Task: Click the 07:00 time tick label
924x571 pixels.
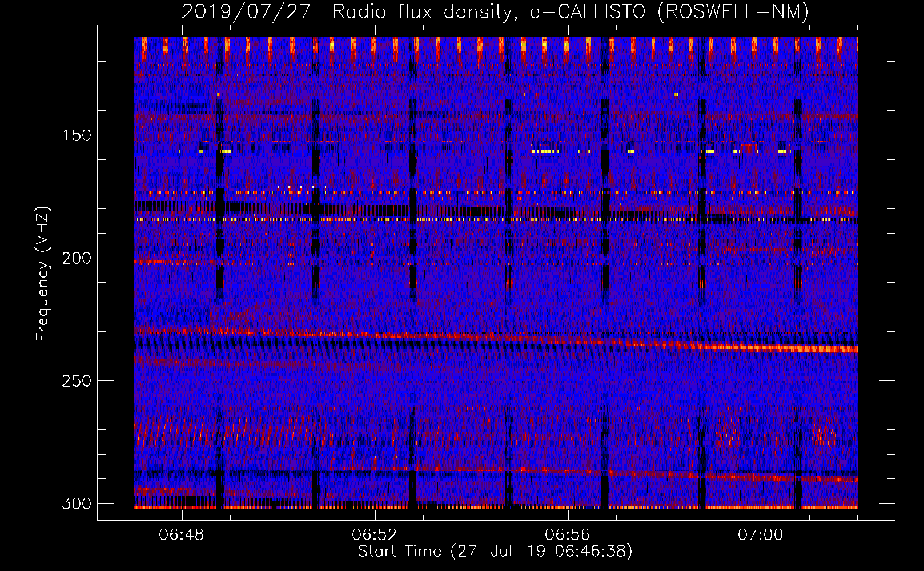Action: click(x=761, y=535)
